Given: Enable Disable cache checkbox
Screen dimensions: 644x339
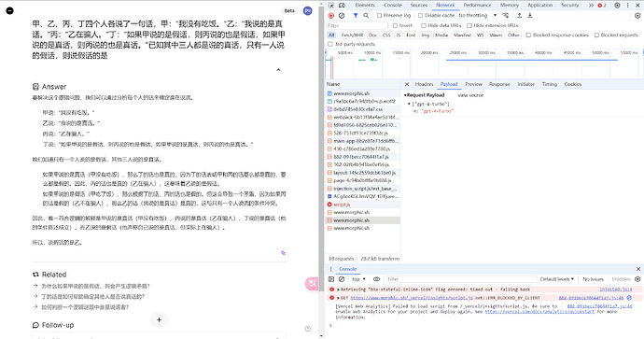Looking at the screenshot, I should pyautogui.click(x=421, y=16).
